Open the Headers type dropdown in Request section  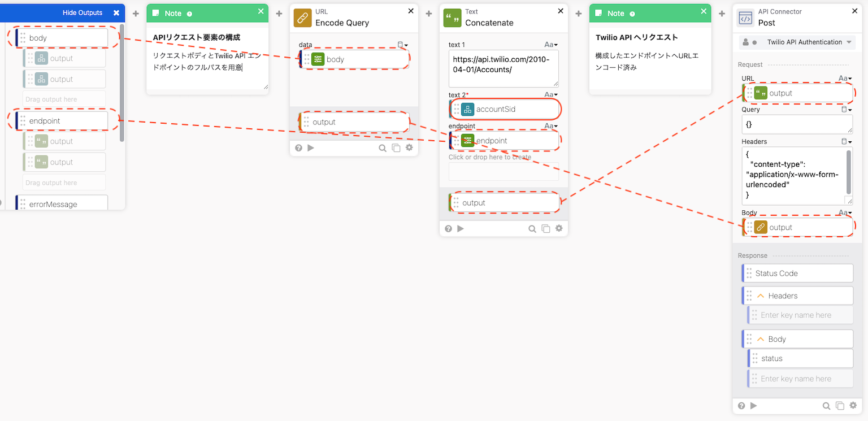click(x=846, y=142)
